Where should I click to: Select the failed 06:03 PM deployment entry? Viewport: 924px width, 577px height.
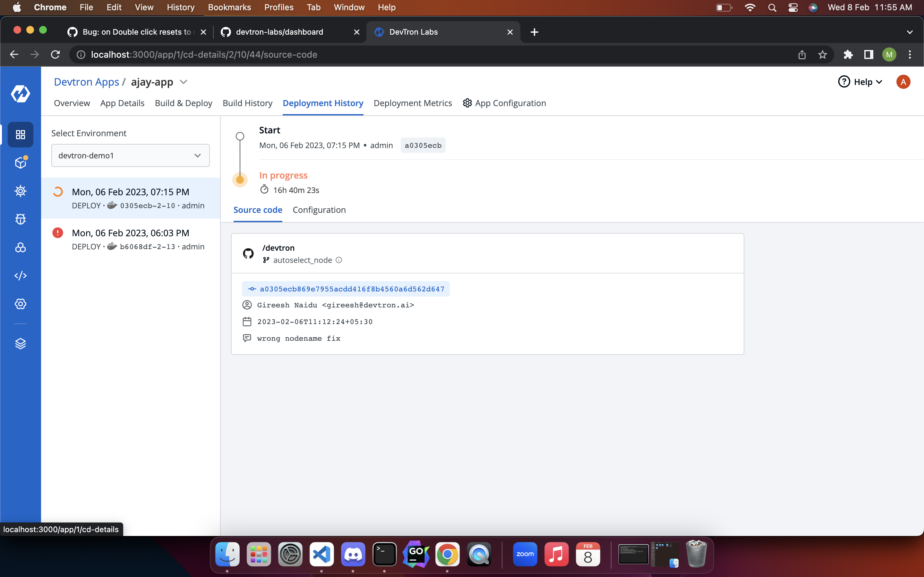(130, 239)
